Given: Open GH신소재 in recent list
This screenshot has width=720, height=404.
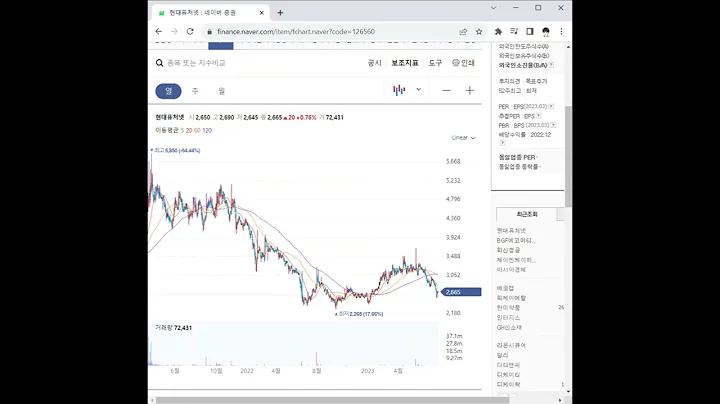Looking at the screenshot, I should click(509, 327).
